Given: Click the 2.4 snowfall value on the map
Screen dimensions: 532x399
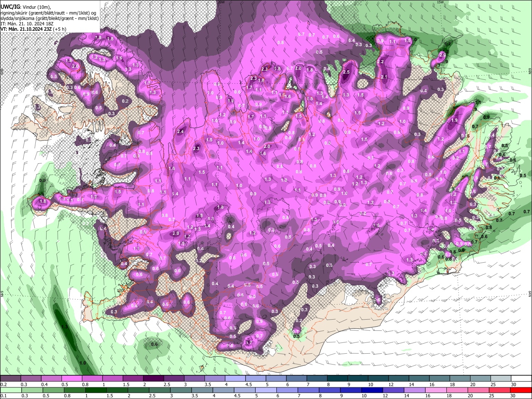Looking at the screenshot, I should point(180,132).
